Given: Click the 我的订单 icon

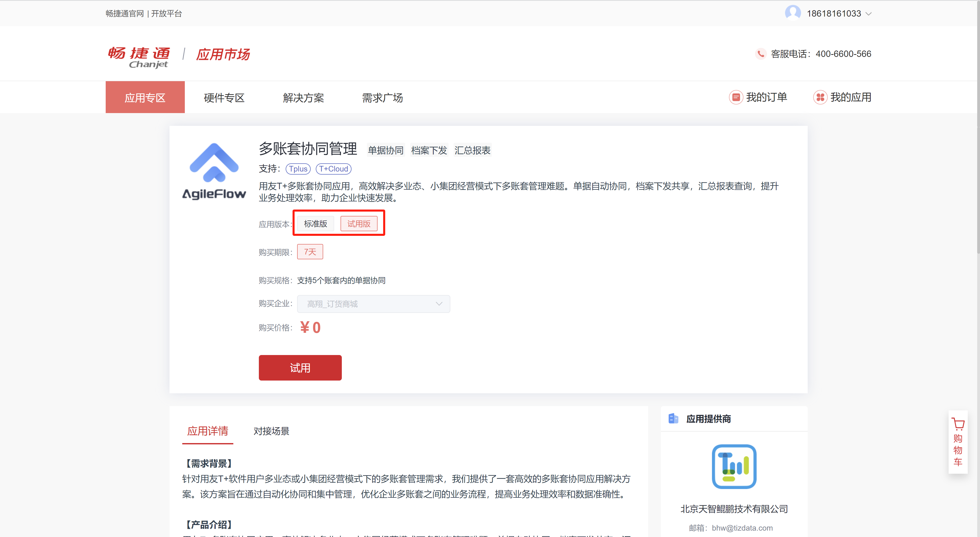Looking at the screenshot, I should [736, 97].
